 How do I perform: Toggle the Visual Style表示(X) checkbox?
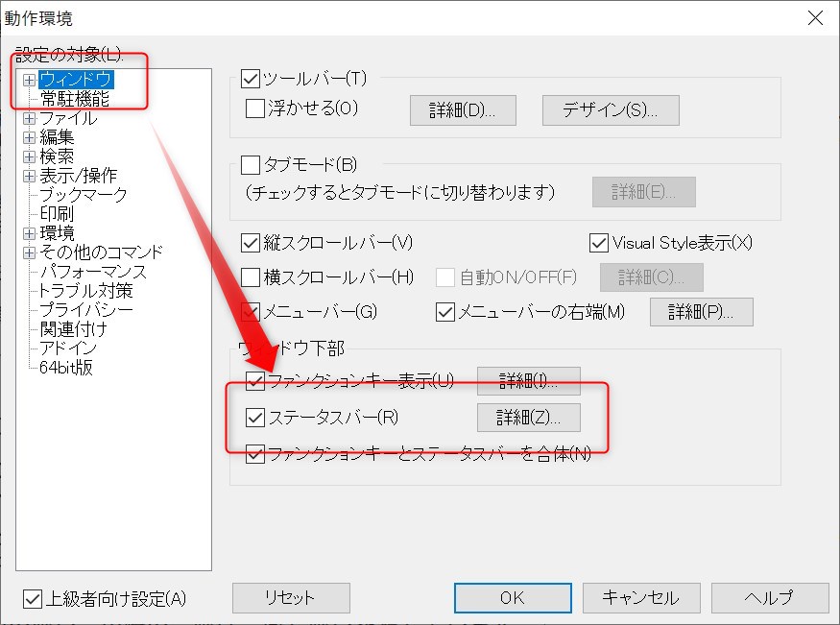pos(598,243)
